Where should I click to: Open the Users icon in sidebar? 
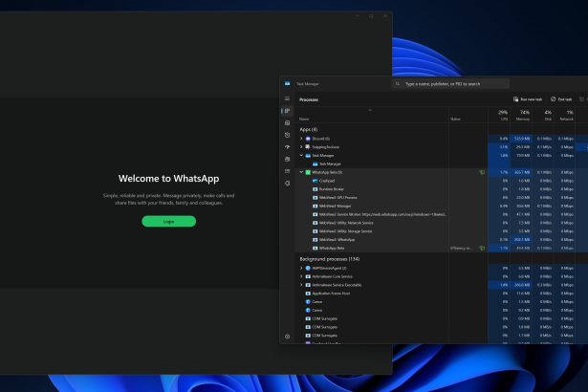[287, 159]
